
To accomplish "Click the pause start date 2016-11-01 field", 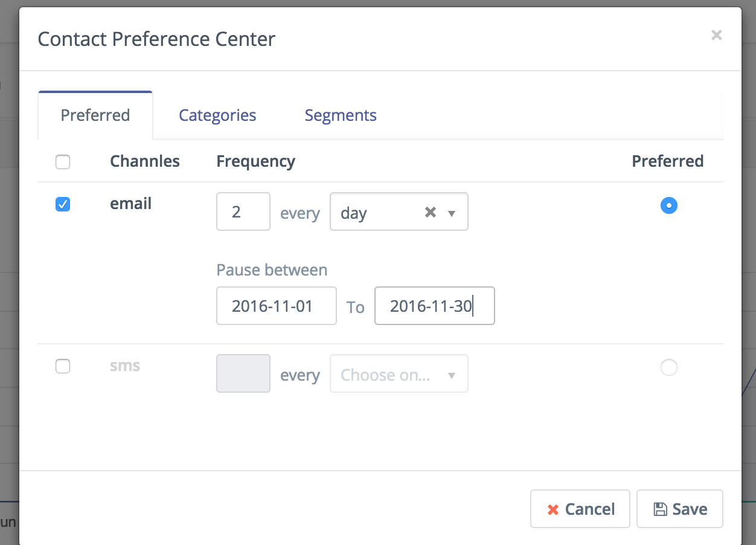I will click(x=277, y=306).
